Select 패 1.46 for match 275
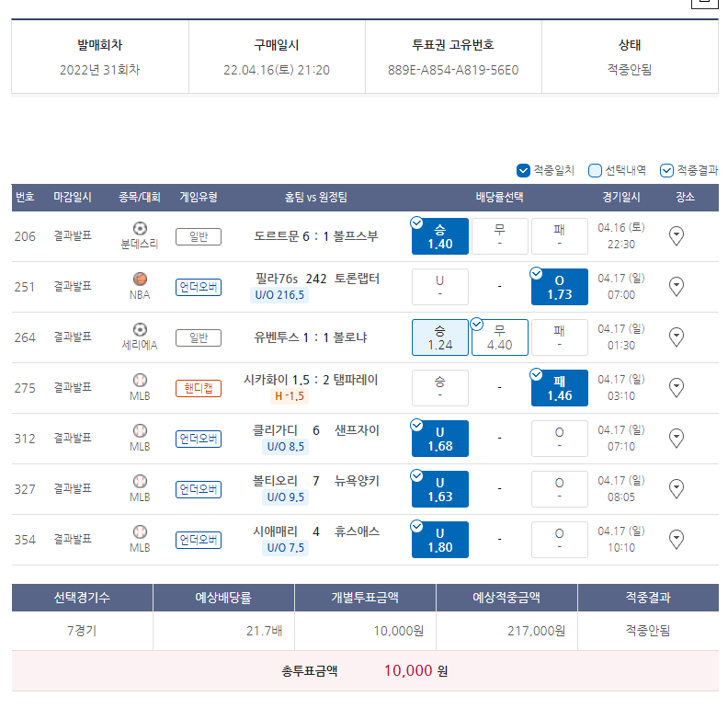The height and width of the screenshot is (708, 728). pyautogui.click(x=560, y=388)
